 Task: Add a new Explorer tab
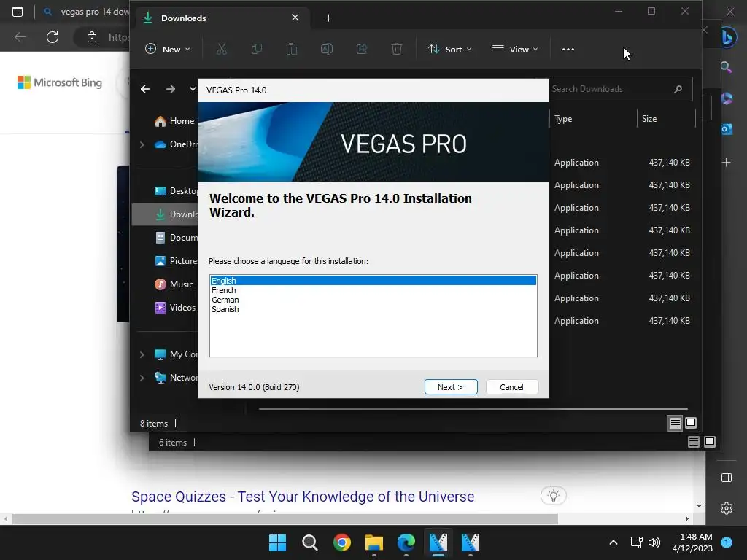click(329, 18)
